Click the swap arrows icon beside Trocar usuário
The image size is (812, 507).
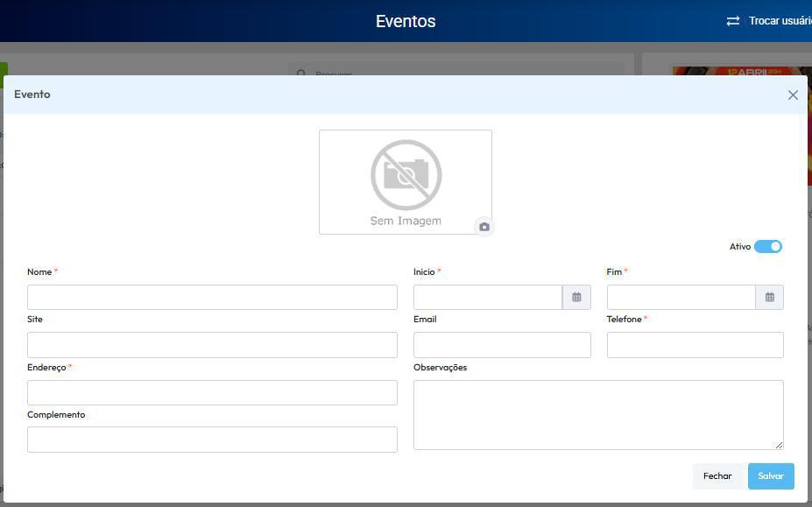point(733,21)
